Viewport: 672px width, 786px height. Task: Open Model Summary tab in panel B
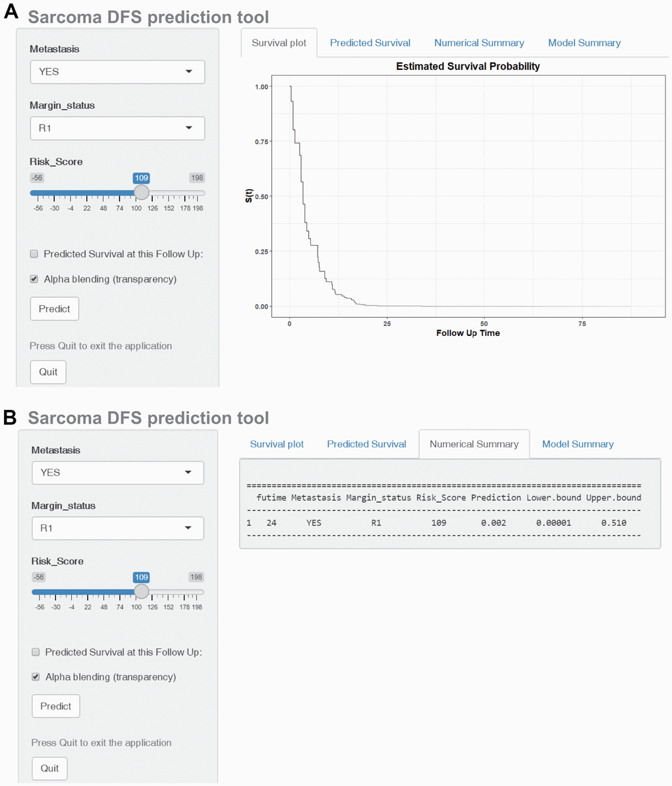[578, 444]
